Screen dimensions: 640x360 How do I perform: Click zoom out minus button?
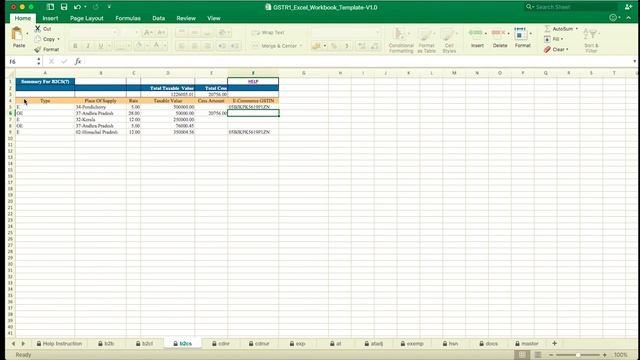pyautogui.click(x=551, y=355)
